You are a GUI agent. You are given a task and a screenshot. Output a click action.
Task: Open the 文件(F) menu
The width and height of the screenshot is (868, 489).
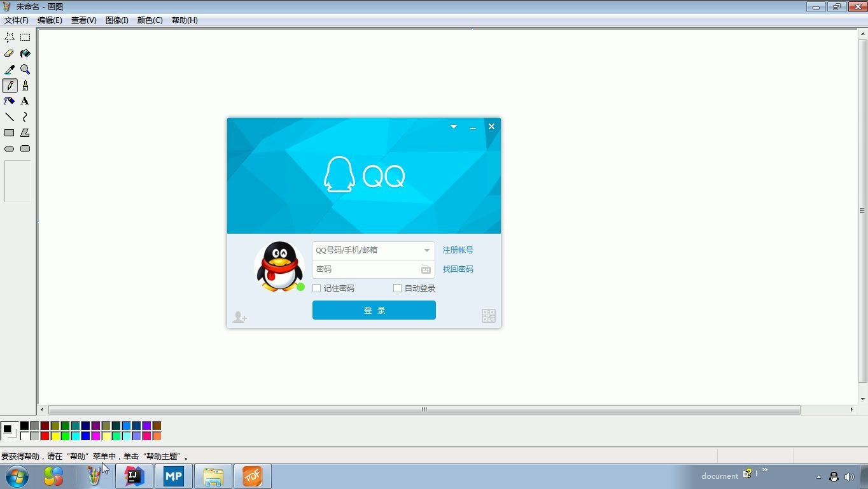point(17,20)
